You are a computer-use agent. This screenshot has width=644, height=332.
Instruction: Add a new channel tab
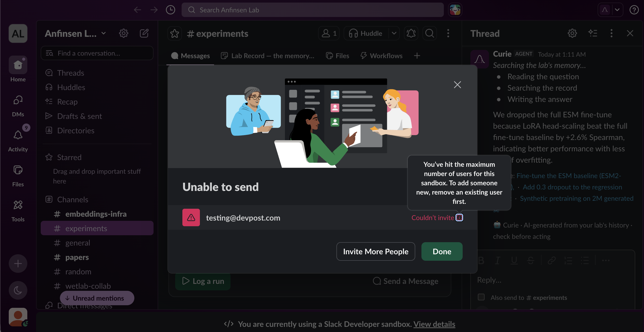[x=417, y=56]
